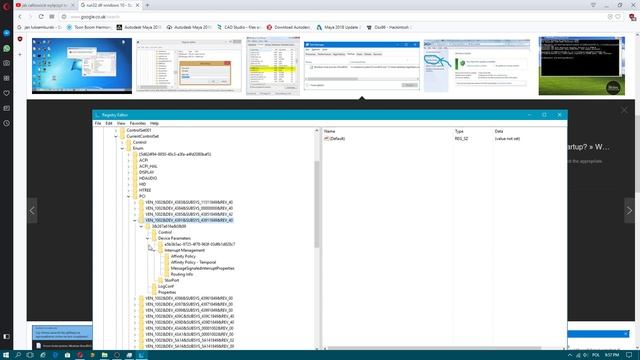The width and height of the screenshot is (640, 360).
Task: Open the Download Autodesk bookmark
Action: coord(289,27)
